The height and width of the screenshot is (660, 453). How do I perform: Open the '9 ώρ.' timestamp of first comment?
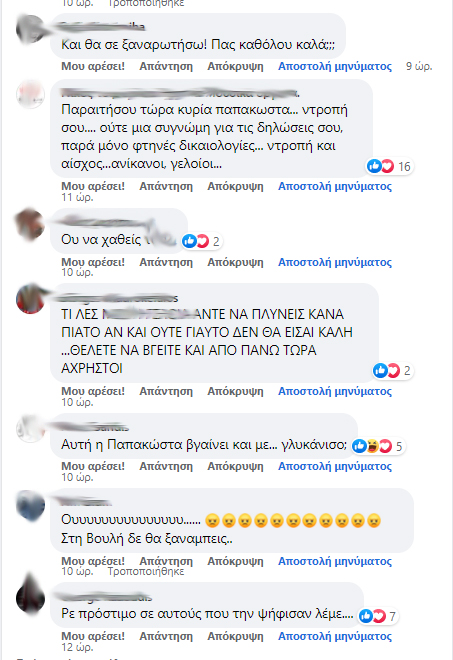[x=419, y=66]
